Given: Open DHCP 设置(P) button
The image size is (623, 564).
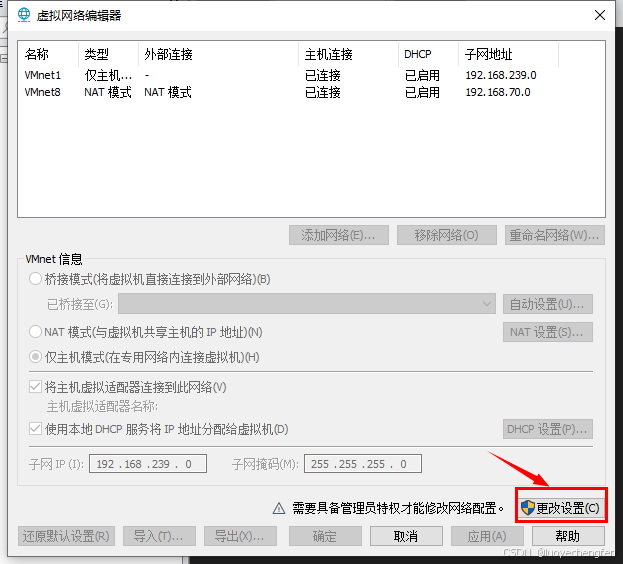Looking at the screenshot, I should [x=548, y=429].
